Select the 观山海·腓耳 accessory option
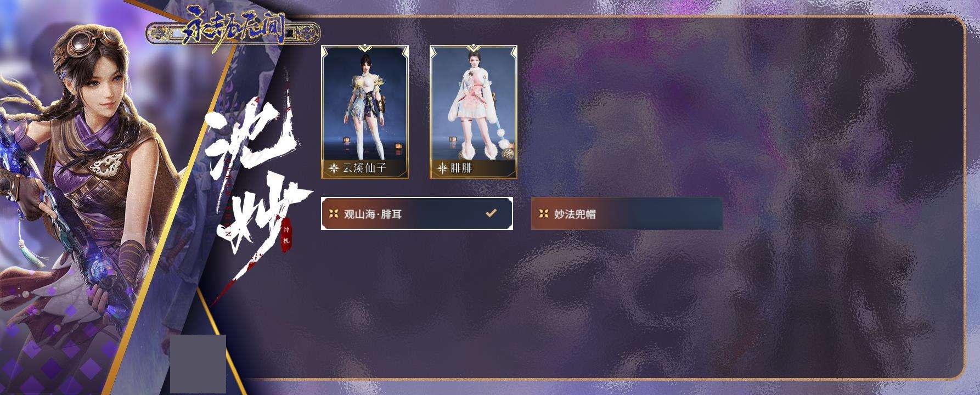The width and height of the screenshot is (980, 395). click(x=417, y=213)
